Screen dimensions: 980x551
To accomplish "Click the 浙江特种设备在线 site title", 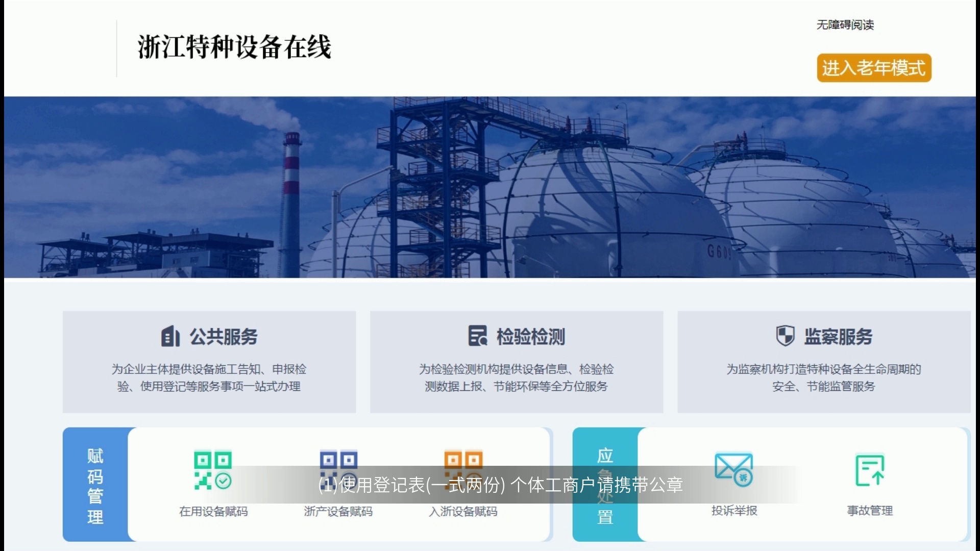I will (234, 47).
